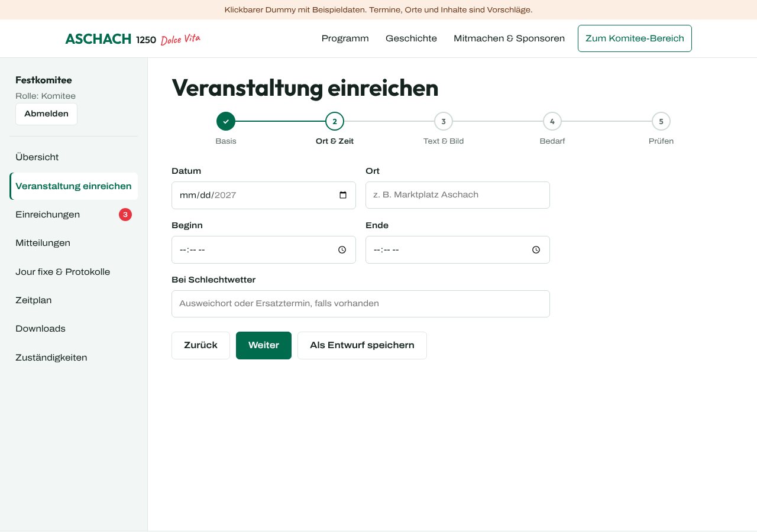Click the red badge 3 next to Einreichungen

[125, 215]
